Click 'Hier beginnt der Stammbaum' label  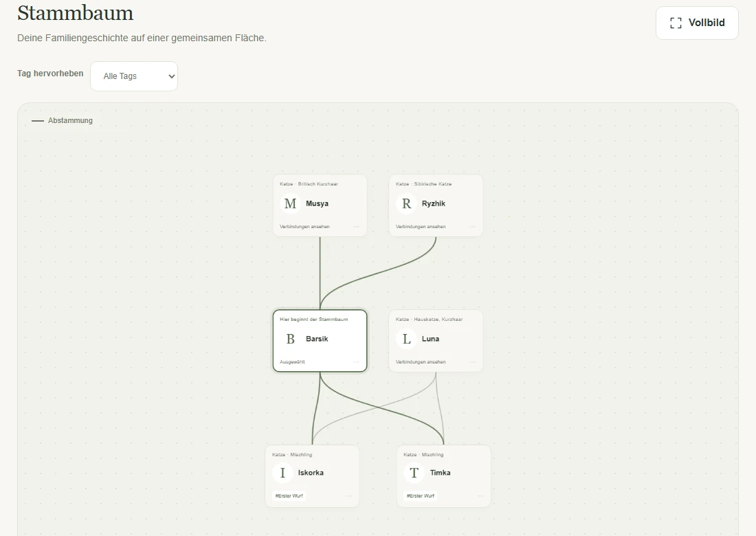(314, 320)
